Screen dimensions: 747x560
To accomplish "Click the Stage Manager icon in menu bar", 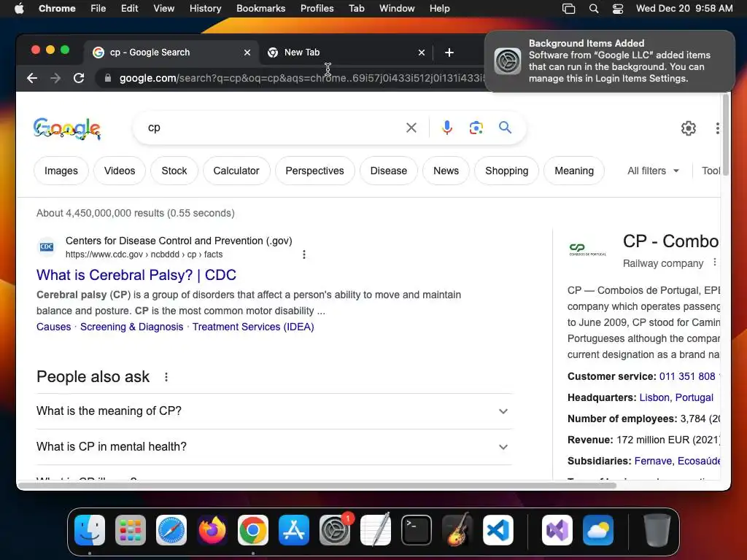I will pos(569,9).
